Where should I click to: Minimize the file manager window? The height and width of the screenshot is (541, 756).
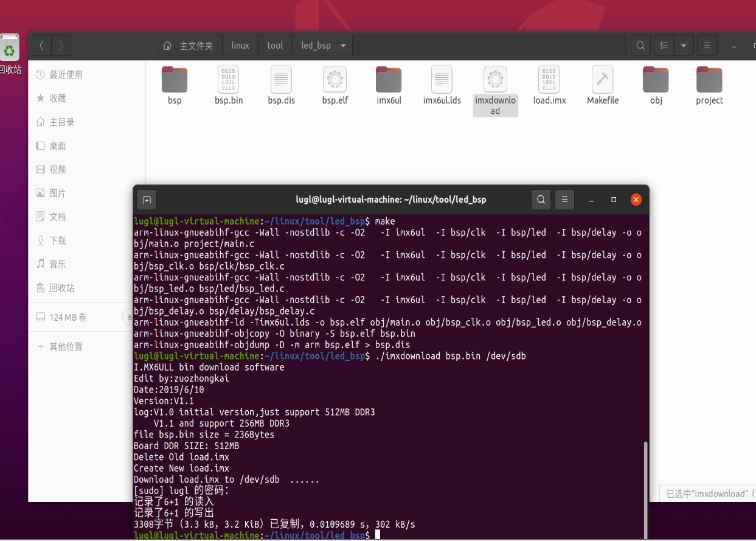(x=735, y=46)
